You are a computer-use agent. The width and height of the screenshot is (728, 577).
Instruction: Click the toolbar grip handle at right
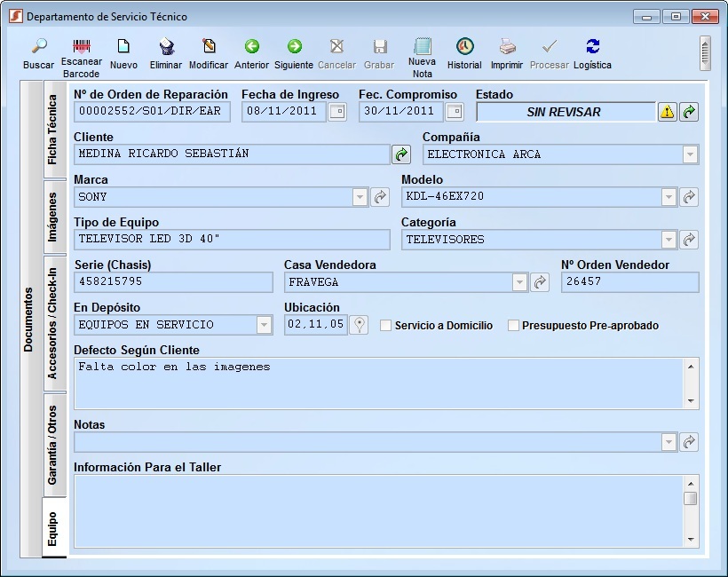[705, 53]
